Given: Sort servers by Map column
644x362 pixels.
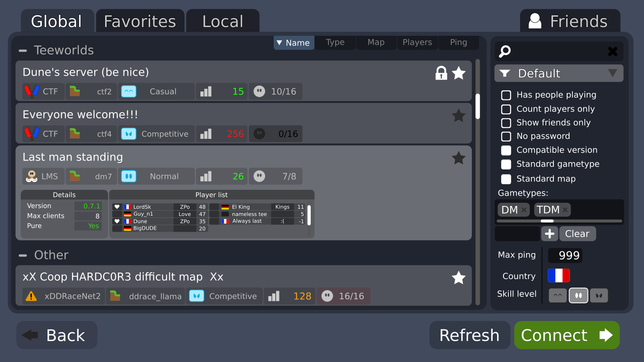Looking at the screenshot, I should point(376,43).
